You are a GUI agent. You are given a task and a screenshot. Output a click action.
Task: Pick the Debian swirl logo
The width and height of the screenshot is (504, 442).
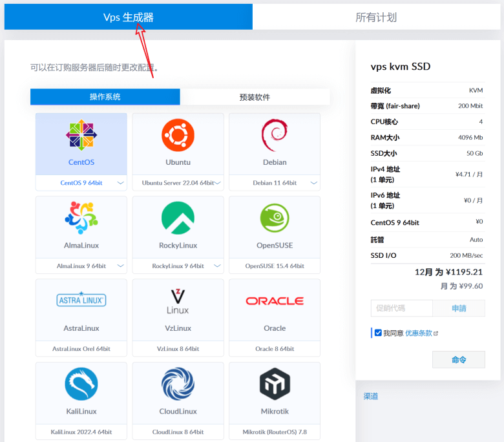(275, 135)
